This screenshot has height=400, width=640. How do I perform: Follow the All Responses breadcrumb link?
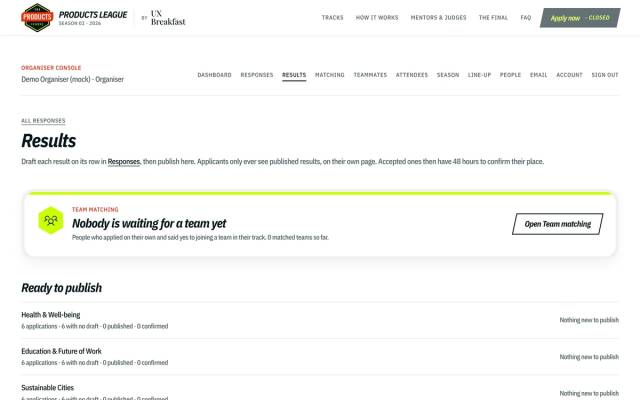(x=43, y=121)
